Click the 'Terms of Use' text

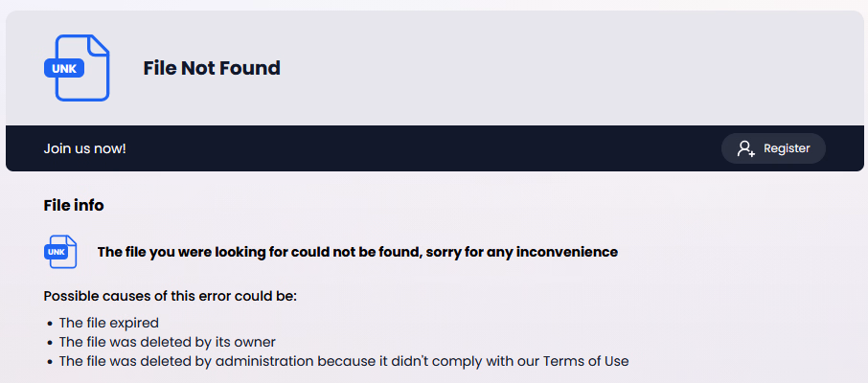[585, 361]
